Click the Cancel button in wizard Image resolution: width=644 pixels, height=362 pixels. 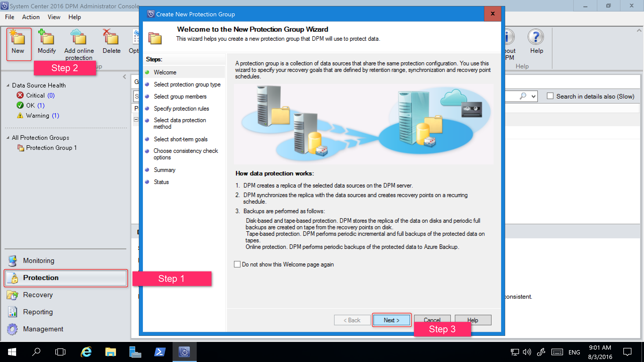tap(432, 320)
